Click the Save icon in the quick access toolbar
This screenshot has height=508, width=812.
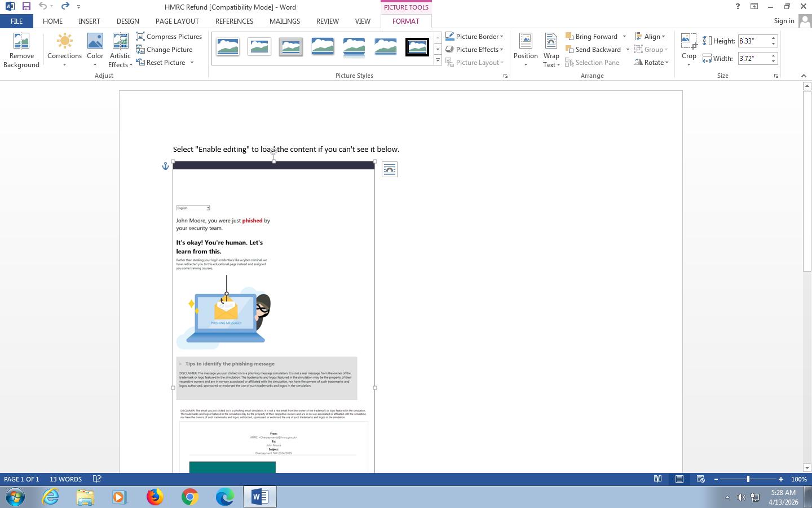click(x=27, y=7)
